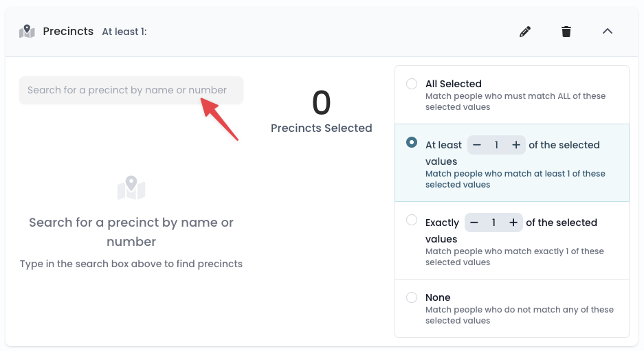
Task: Click the None option description text
Action: tap(519, 315)
